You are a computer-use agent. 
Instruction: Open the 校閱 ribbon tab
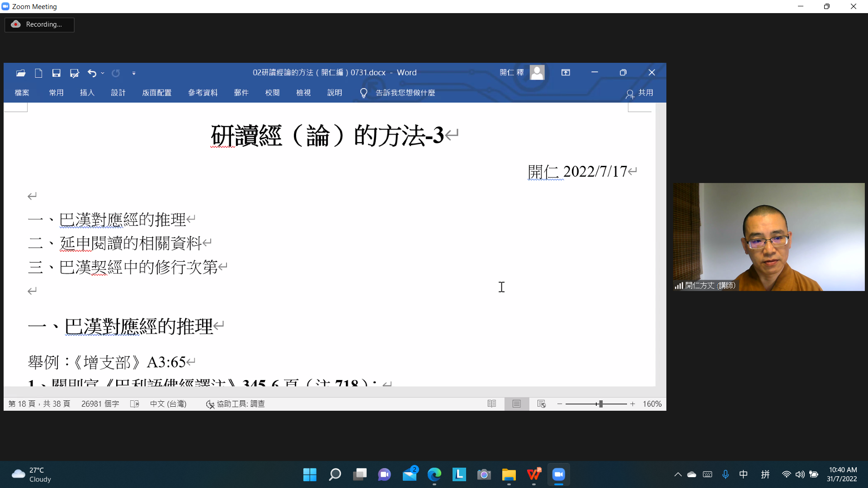tap(272, 93)
